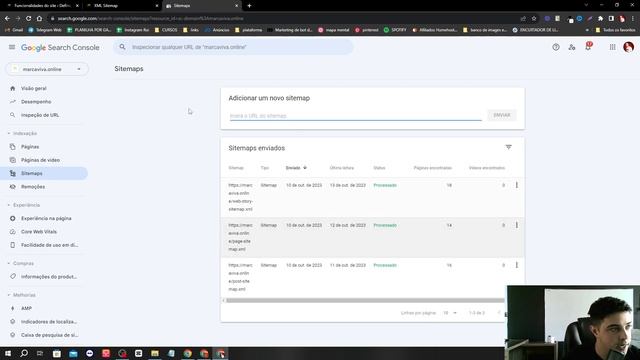This screenshot has height=360, width=640.
Task: Open the Google apps grid
Action: [x=612, y=47]
